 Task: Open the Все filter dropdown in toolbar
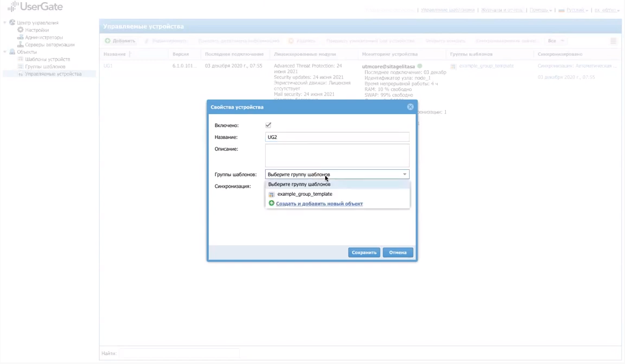pyautogui.click(x=556, y=41)
